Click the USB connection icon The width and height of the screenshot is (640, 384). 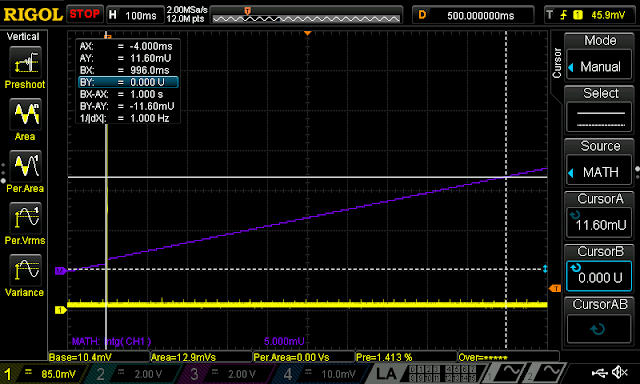600,373
